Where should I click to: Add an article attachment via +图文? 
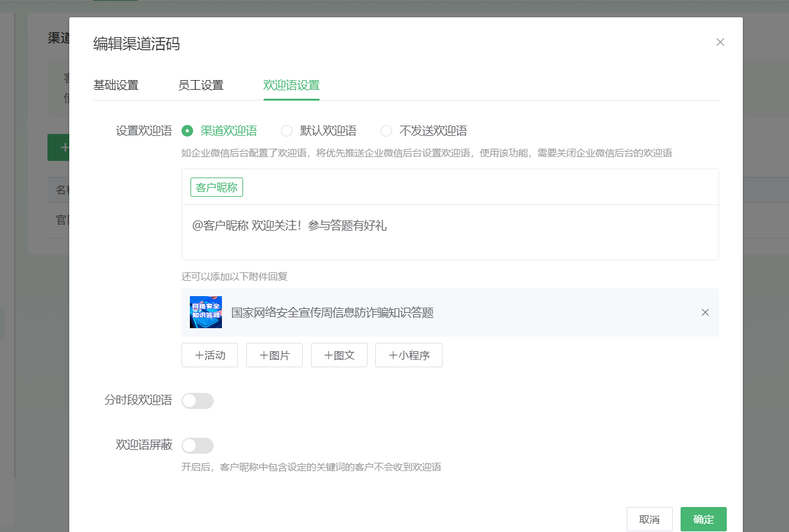pos(339,355)
